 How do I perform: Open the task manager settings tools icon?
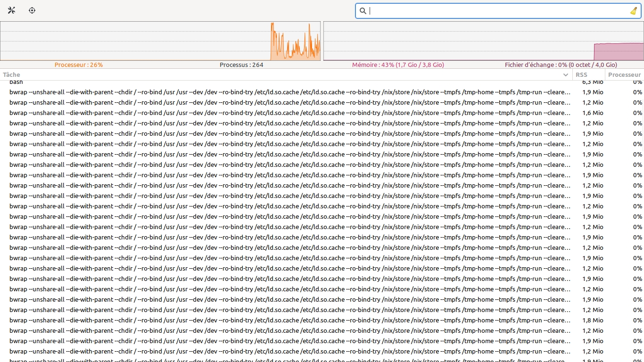(12, 10)
